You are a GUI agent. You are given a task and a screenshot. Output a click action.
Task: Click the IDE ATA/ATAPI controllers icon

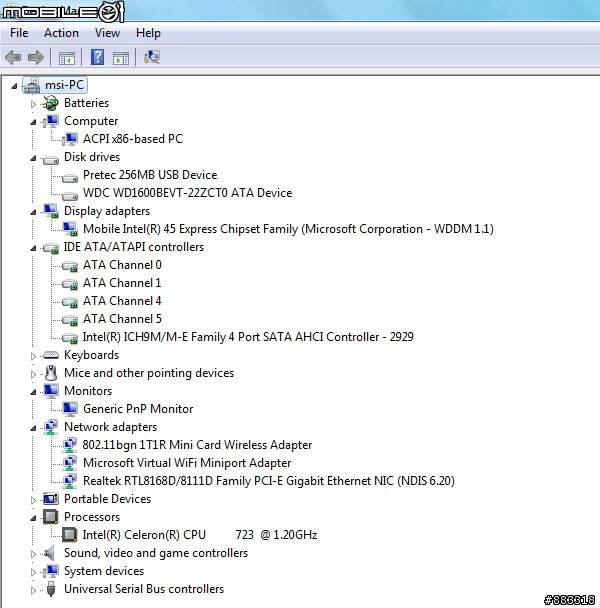pyautogui.click(x=50, y=248)
